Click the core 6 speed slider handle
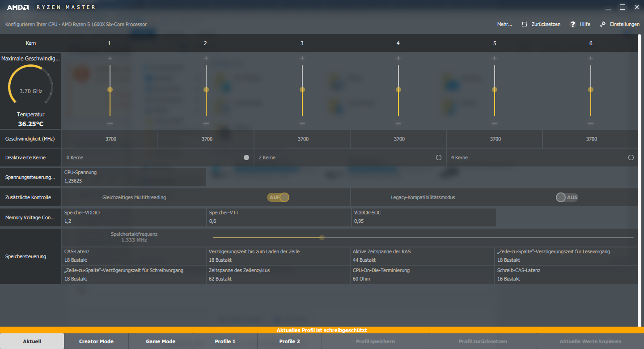644x349 pixels. tap(591, 89)
